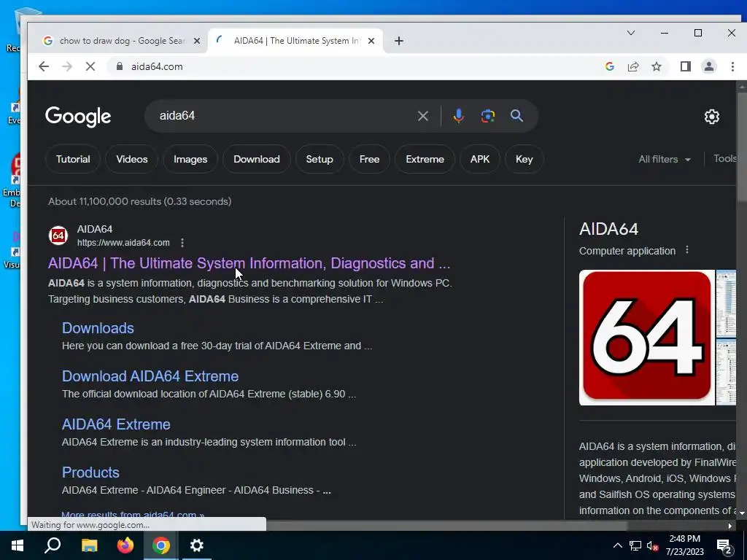Viewport: 747px width, 560px height.
Task: Go back with the browser back arrow
Action: coord(43,66)
